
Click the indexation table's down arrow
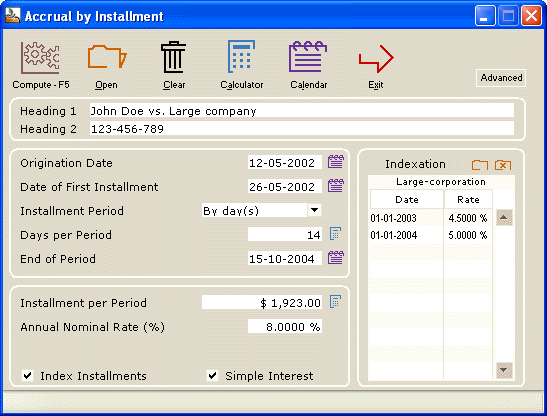[x=504, y=370]
